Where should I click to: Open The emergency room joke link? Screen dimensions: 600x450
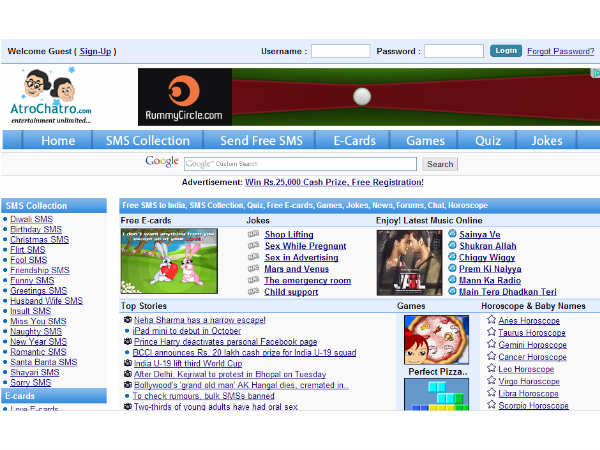pos(307,280)
